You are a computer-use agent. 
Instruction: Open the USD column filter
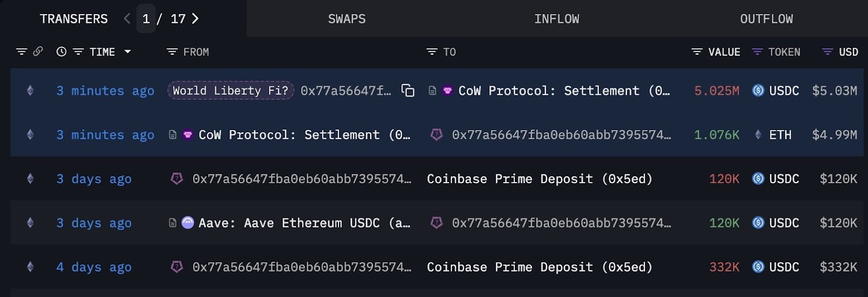827,51
